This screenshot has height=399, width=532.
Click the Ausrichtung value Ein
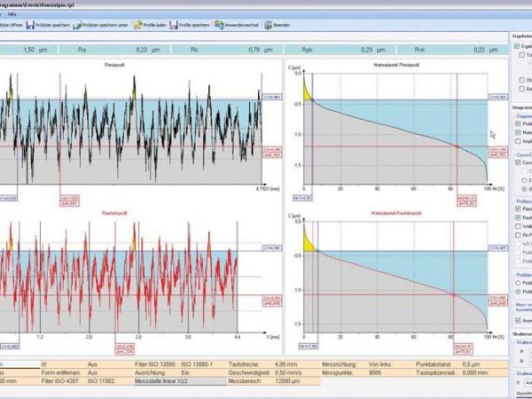[185, 373]
